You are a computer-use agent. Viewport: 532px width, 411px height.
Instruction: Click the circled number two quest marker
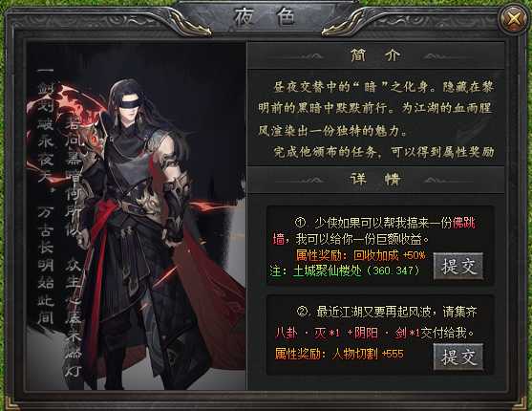pos(302,312)
